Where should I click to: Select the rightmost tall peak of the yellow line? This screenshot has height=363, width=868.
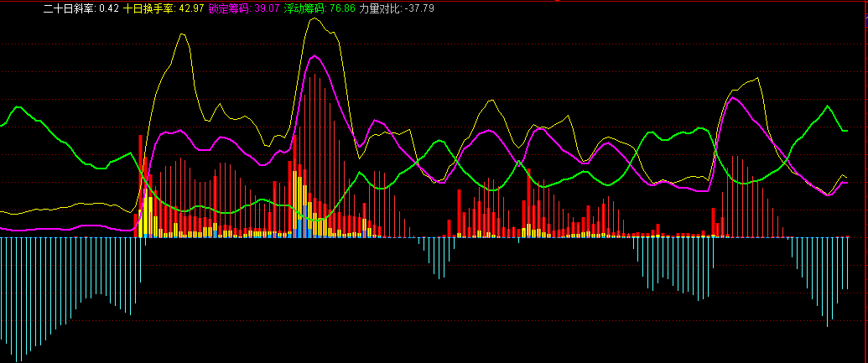758,79
